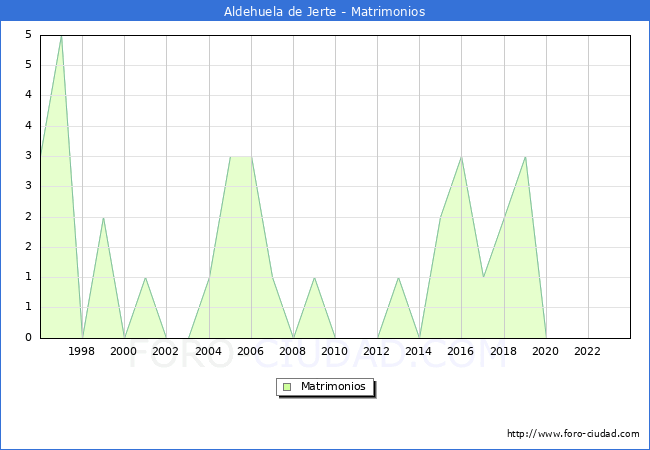650x450 pixels.
Task: Click the 'Matrimonios' legend label
Action: click(x=333, y=386)
